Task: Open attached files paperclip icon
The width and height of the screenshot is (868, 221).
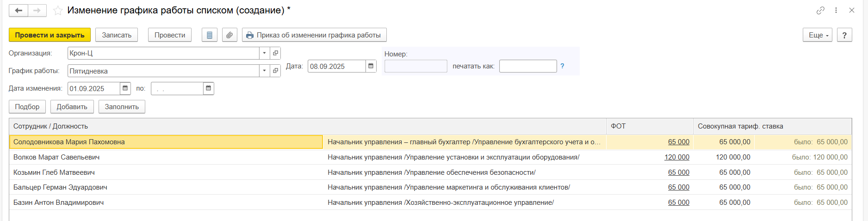Action: (x=229, y=35)
